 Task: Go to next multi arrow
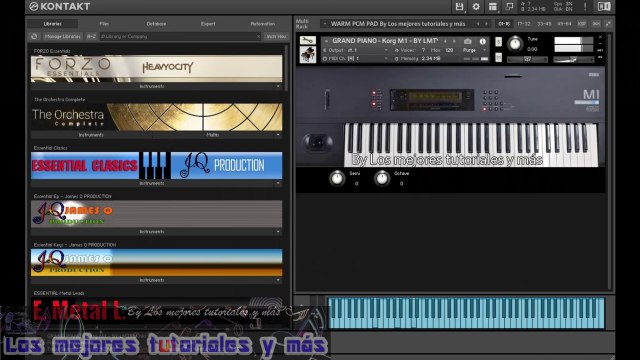click(x=486, y=24)
